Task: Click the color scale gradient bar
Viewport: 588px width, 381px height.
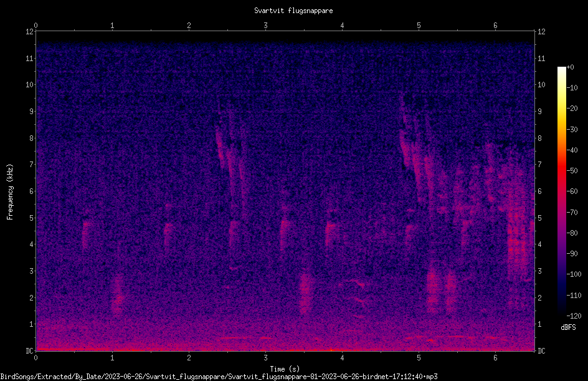Action: 561,191
